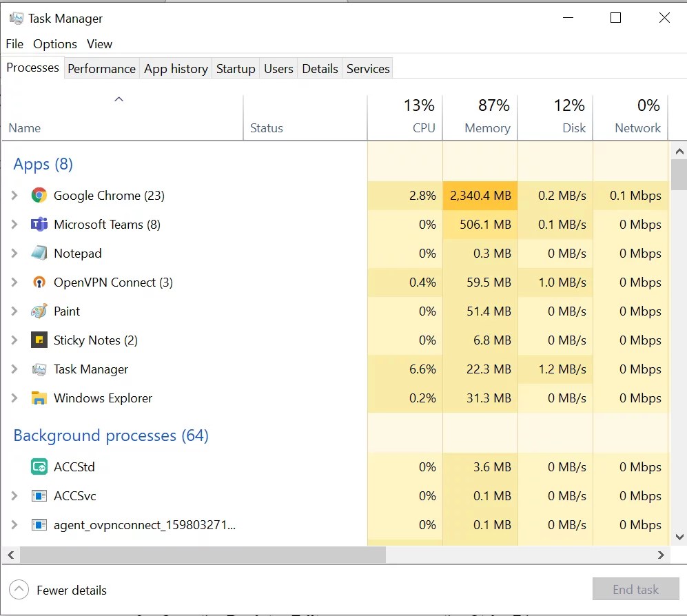Switch to the App history tab

tap(176, 69)
